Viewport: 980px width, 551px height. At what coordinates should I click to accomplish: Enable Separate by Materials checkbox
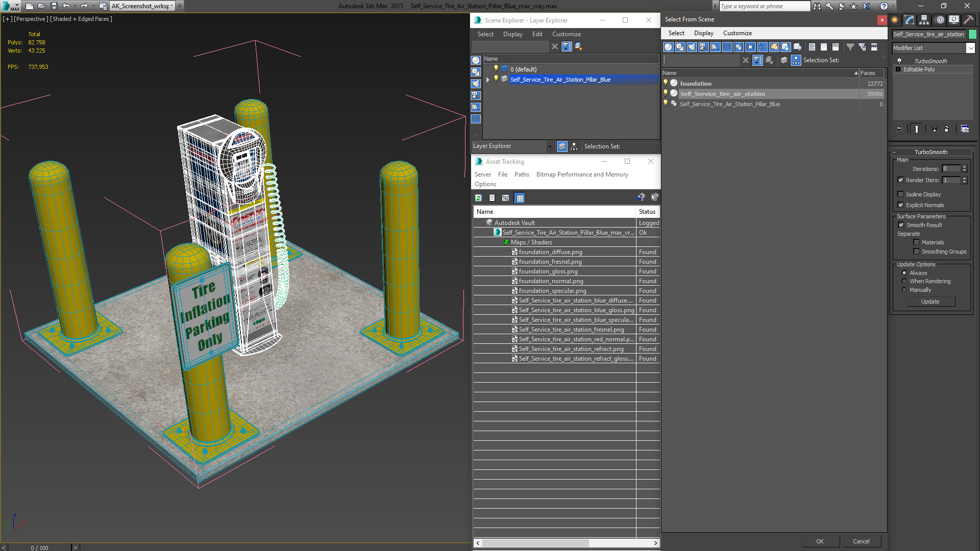pos(916,242)
